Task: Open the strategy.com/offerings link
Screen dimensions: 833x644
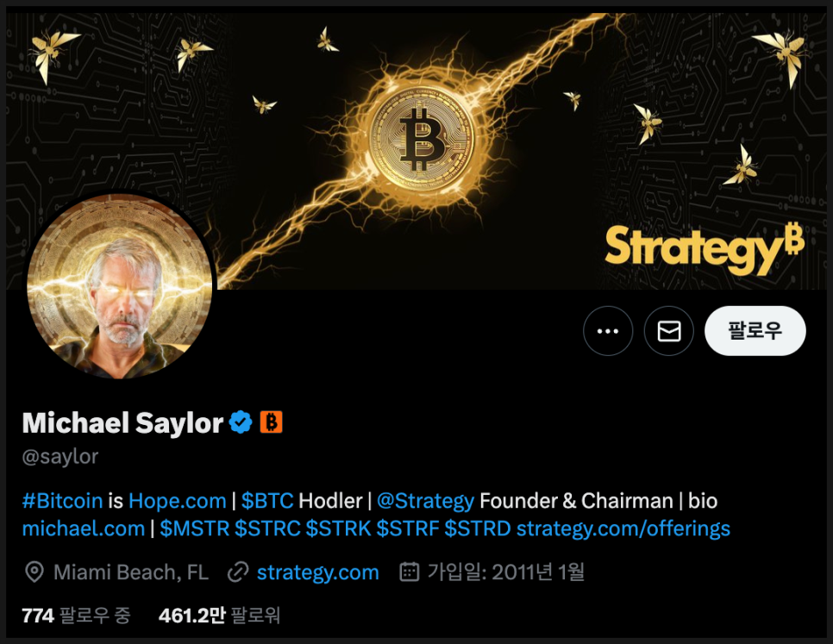Action: pyautogui.click(x=623, y=528)
